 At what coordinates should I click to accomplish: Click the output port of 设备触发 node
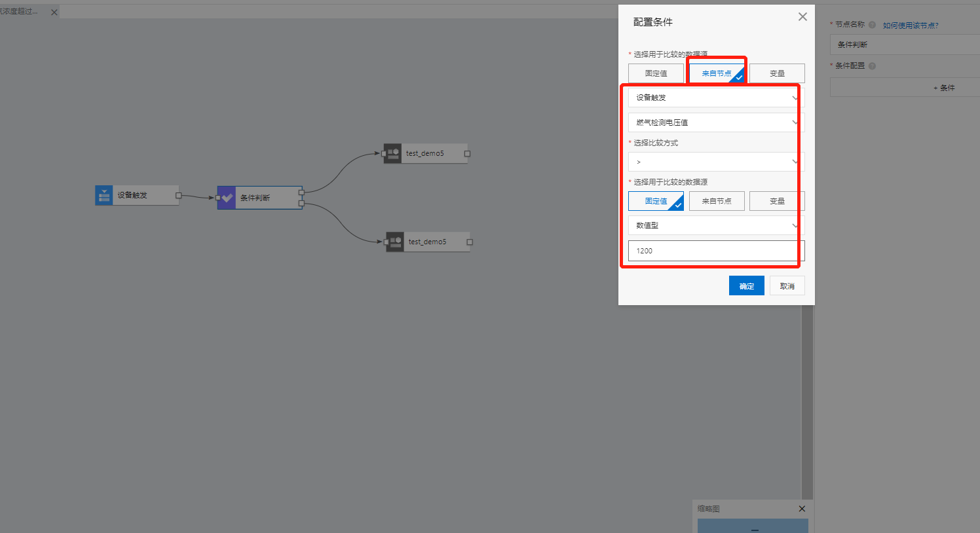tap(178, 195)
